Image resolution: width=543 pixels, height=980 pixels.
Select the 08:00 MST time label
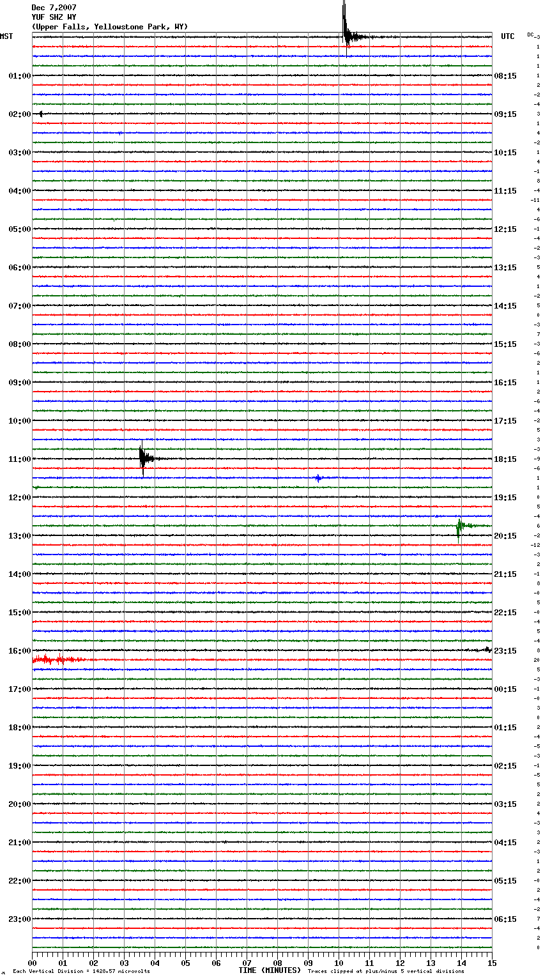click(x=20, y=344)
